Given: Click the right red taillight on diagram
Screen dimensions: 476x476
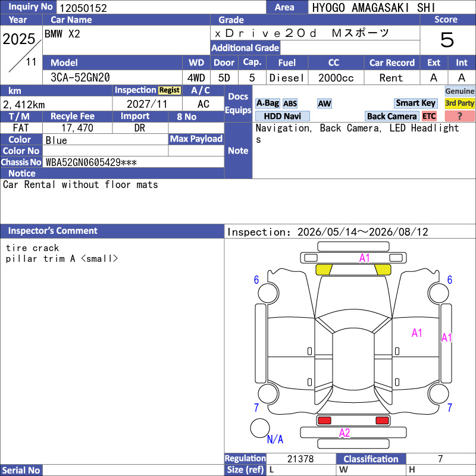Looking at the screenshot, I should tap(382, 421).
